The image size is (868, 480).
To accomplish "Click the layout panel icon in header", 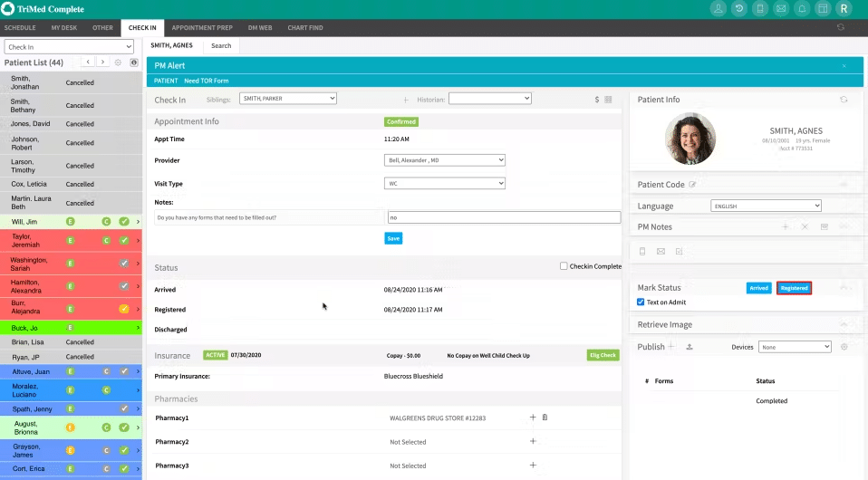I will [824, 9].
